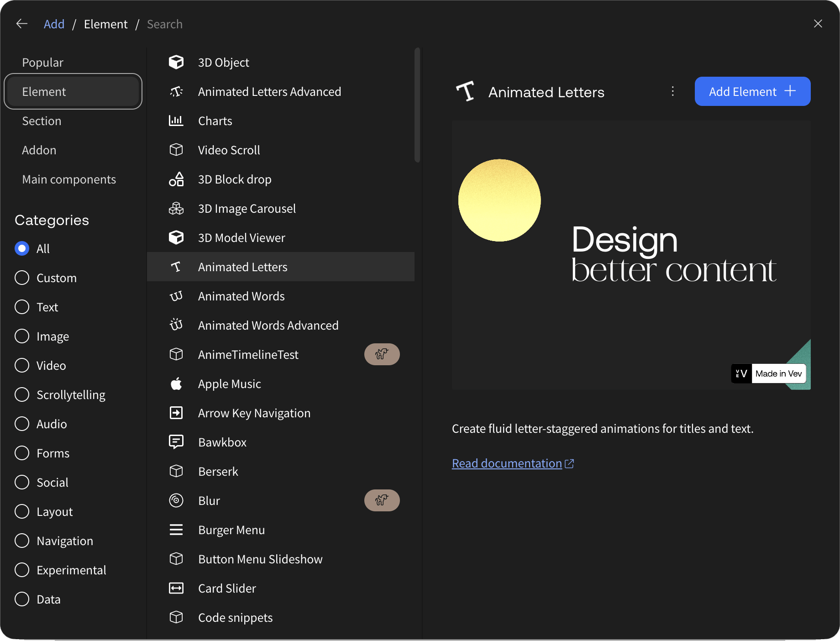This screenshot has height=641, width=840.
Task: Click the Charts bar graph icon
Action: [176, 121]
